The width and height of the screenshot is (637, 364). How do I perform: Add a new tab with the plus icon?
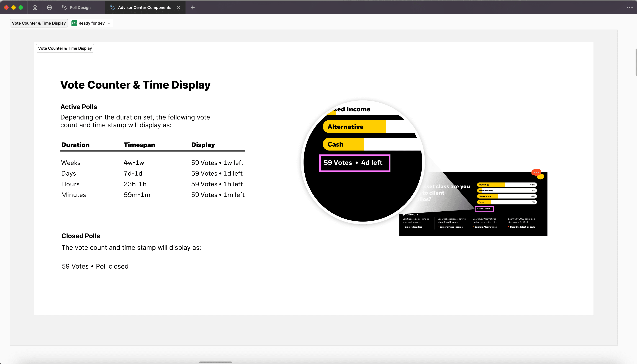(x=192, y=7)
